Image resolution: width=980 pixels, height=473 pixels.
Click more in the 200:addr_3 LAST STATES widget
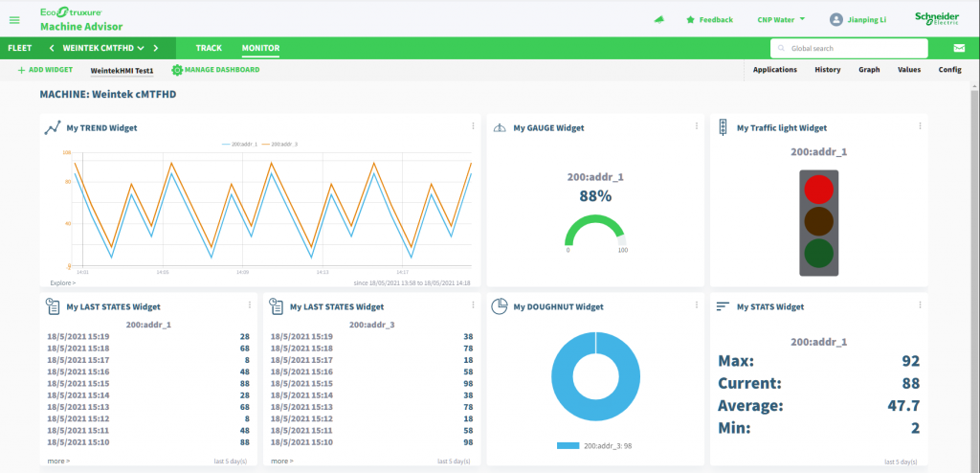point(282,462)
